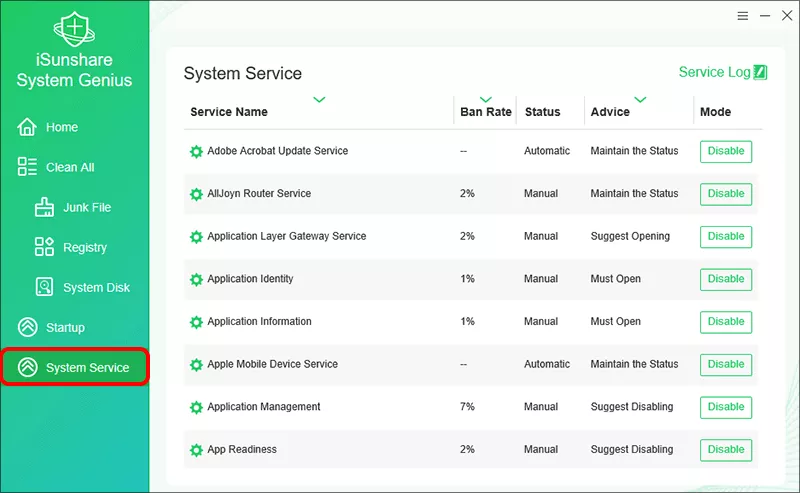Disable Adobe Acrobat Update Service
This screenshot has height=493, width=800.
(x=726, y=152)
